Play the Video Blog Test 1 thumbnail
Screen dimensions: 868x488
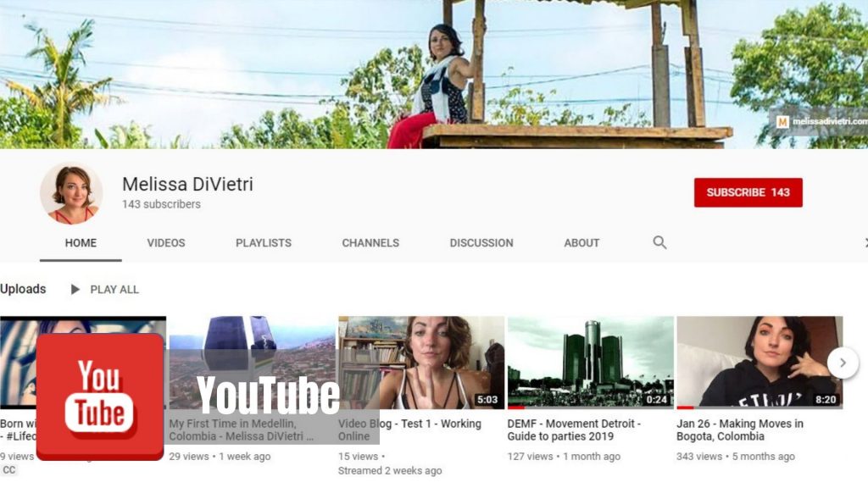[421, 363]
